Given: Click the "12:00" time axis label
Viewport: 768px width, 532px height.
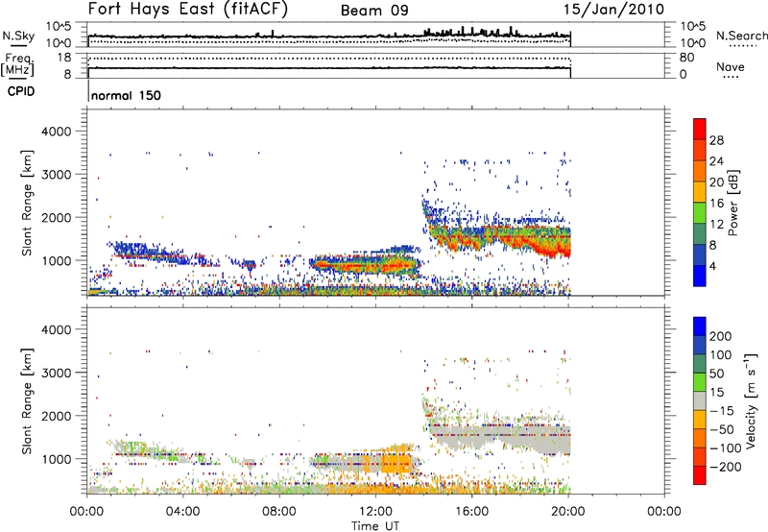Looking at the screenshot, I should (375, 512).
